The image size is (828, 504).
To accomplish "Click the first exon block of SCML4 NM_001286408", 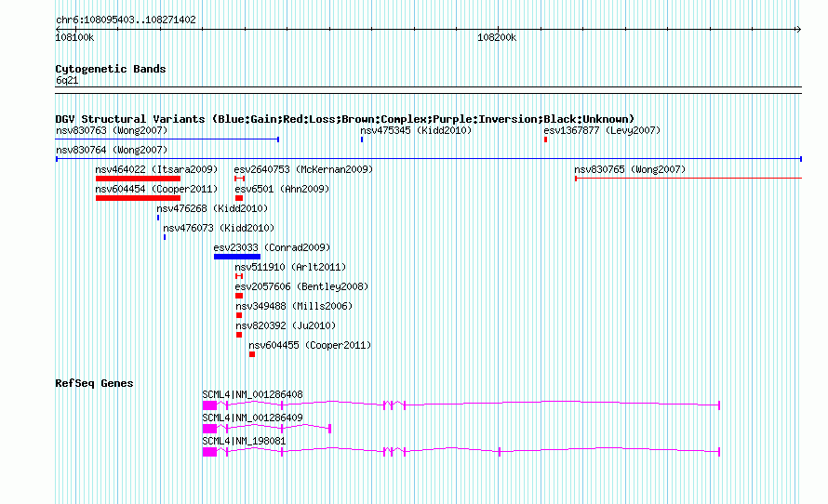I will (x=209, y=405).
